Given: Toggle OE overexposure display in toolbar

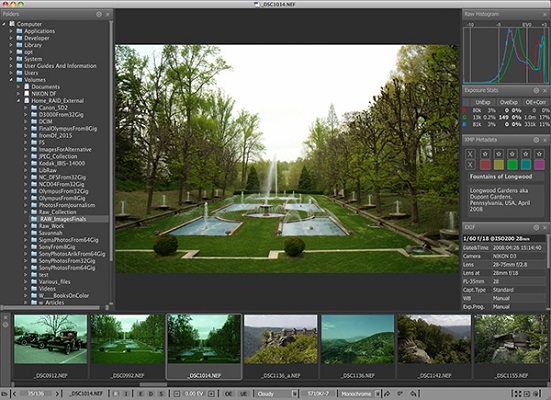Looking at the screenshot, I should (x=228, y=394).
